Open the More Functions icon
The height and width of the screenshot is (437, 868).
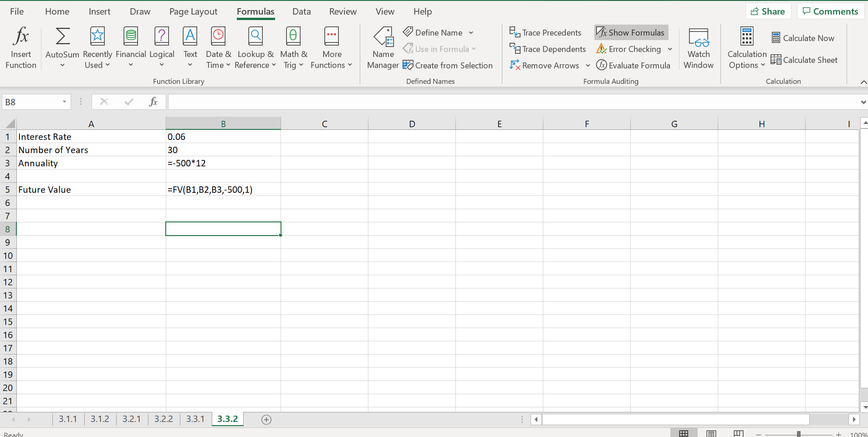click(x=332, y=36)
